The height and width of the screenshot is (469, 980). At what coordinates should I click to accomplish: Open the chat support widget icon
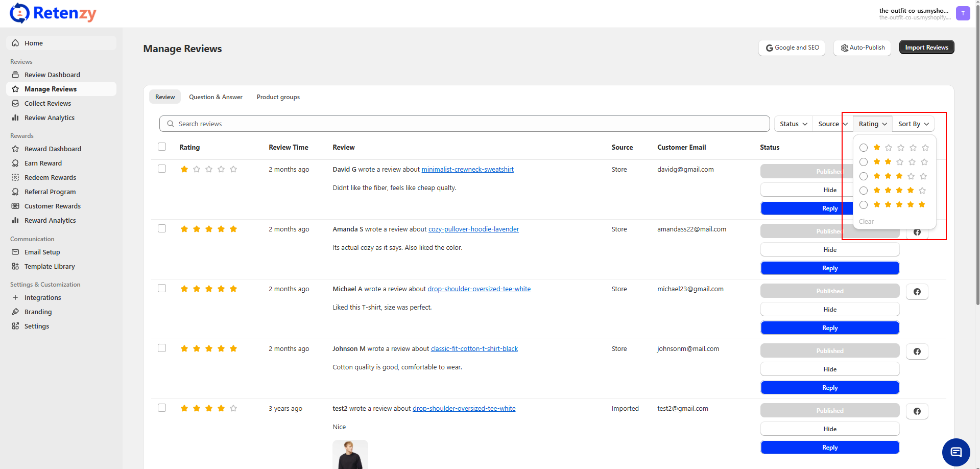tap(955, 452)
